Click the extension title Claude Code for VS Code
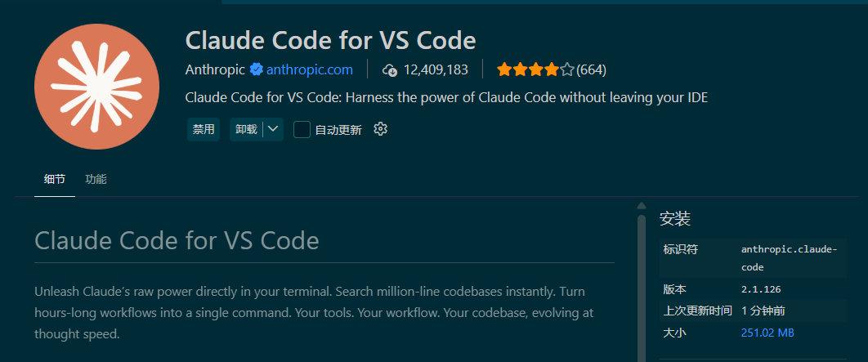The height and width of the screenshot is (362, 868). click(330, 40)
